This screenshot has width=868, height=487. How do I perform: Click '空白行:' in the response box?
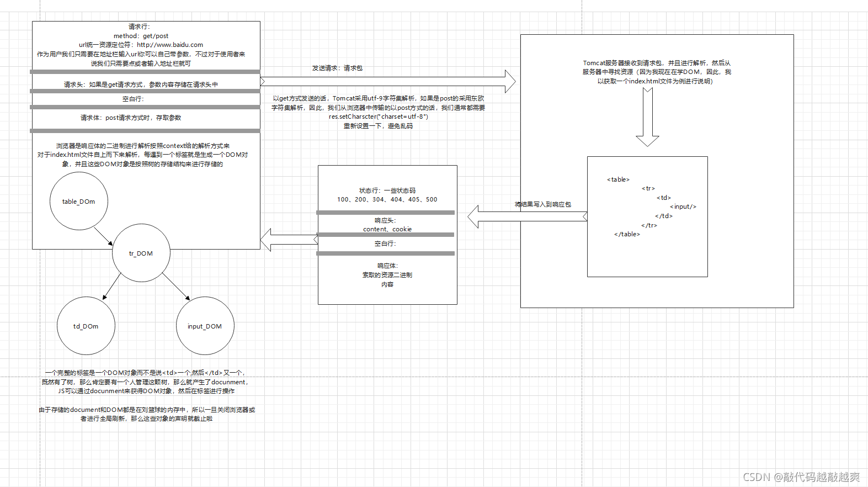click(x=385, y=243)
